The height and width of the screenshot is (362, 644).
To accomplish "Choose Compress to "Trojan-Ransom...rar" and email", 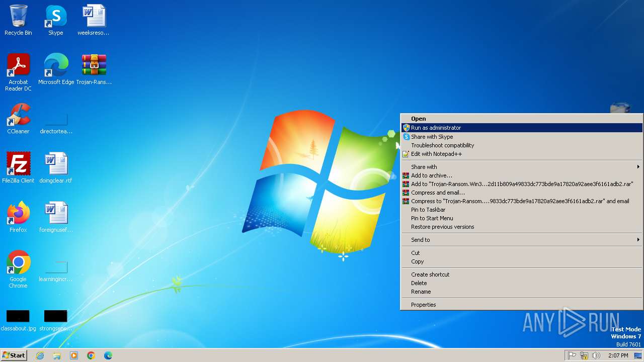I will [522, 201].
